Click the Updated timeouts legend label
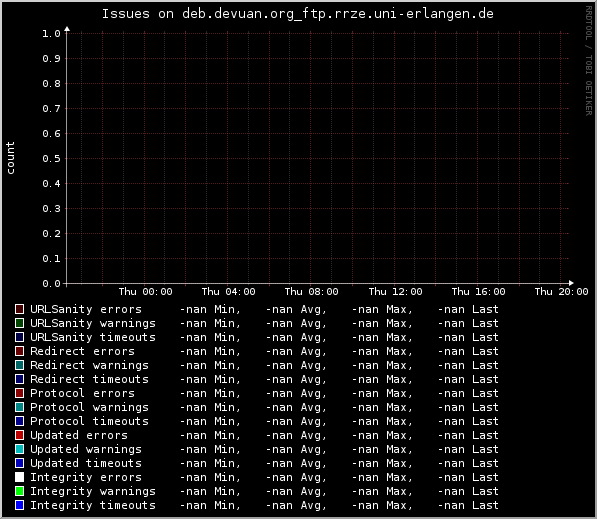The image size is (597, 519). tap(86, 463)
